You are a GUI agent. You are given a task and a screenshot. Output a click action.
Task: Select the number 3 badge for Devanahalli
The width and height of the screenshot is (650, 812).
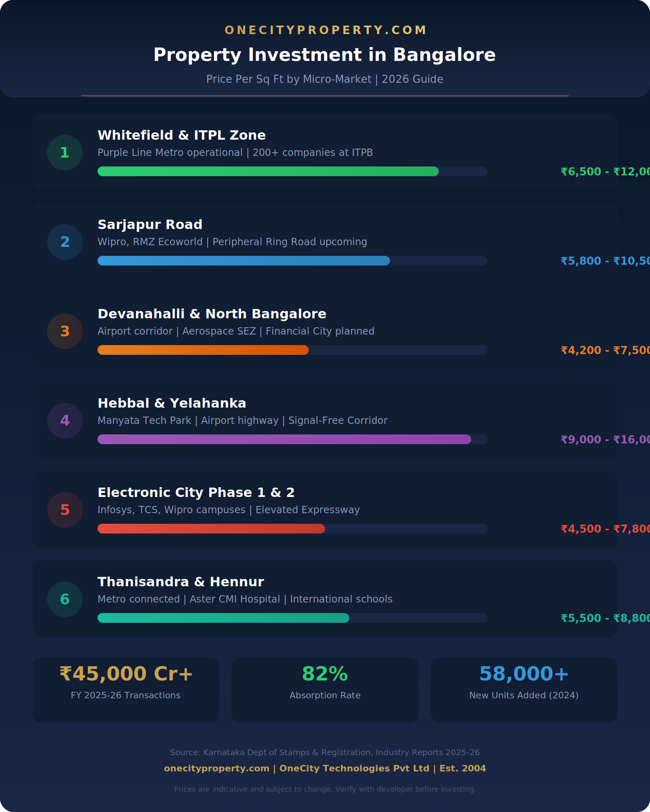65,331
